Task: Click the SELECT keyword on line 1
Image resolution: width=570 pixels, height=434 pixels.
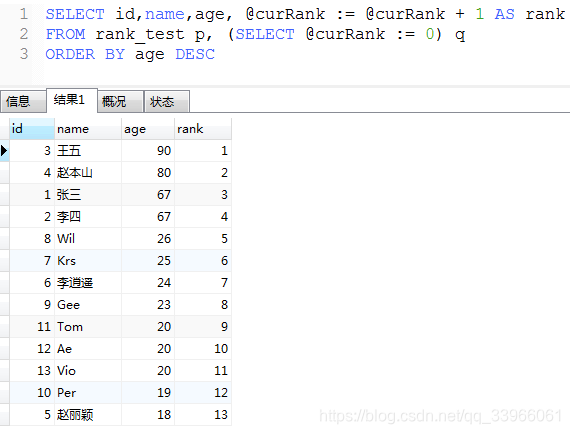Action: tap(75, 14)
